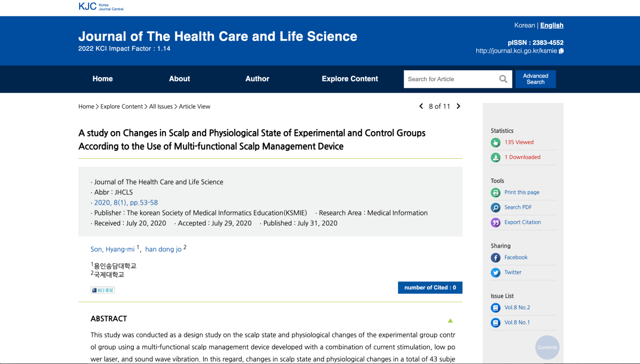Click the Search PDF icon
The height and width of the screenshot is (364, 640).
tap(495, 207)
